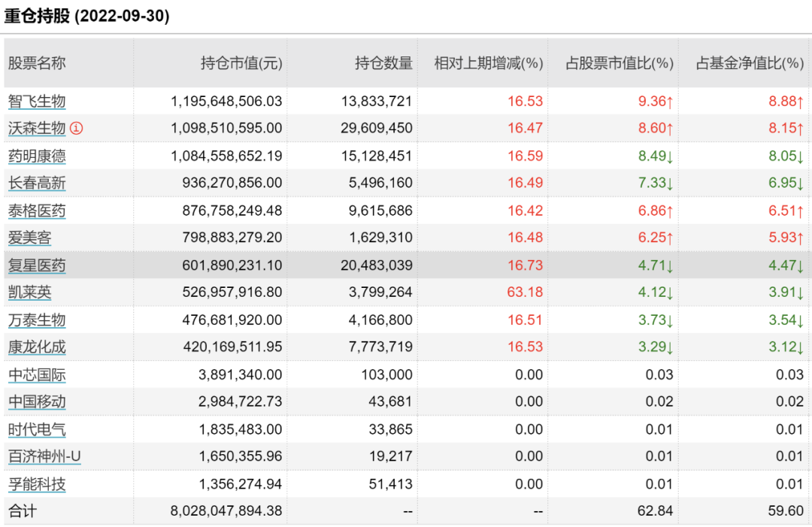Image resolution: width=812 pixels, height=527 pixels.
Task: Click the 持仓市值(元) column header
Action: click(x=241, y=63)
